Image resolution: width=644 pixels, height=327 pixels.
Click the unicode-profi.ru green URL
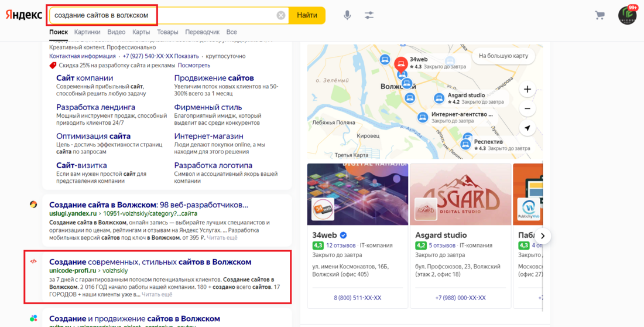[x=72, y=271]
